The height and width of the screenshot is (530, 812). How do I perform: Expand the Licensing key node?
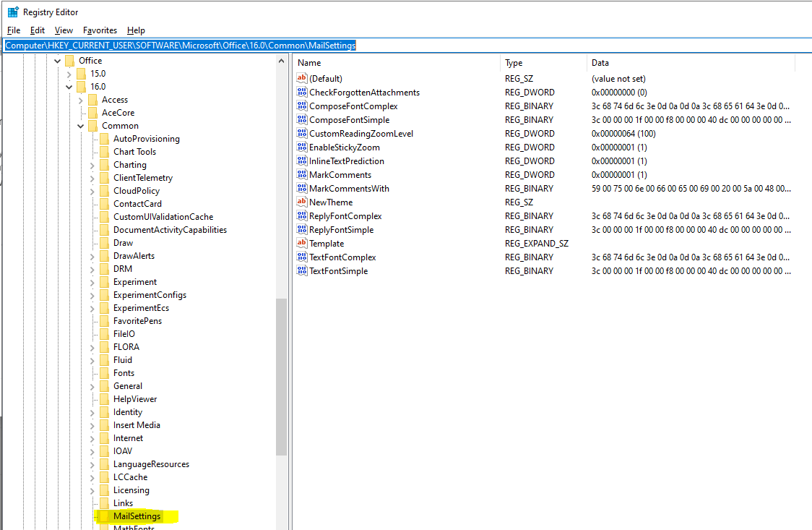tap(92, 491)
